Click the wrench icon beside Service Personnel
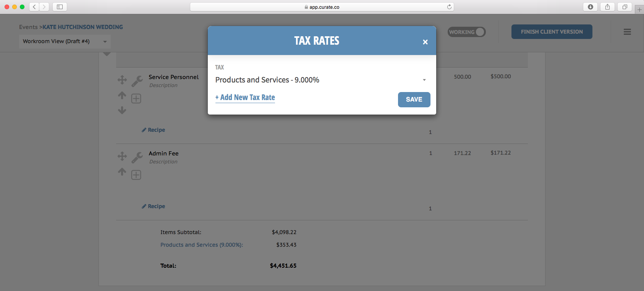644x291 pixels. coord(137,81)
